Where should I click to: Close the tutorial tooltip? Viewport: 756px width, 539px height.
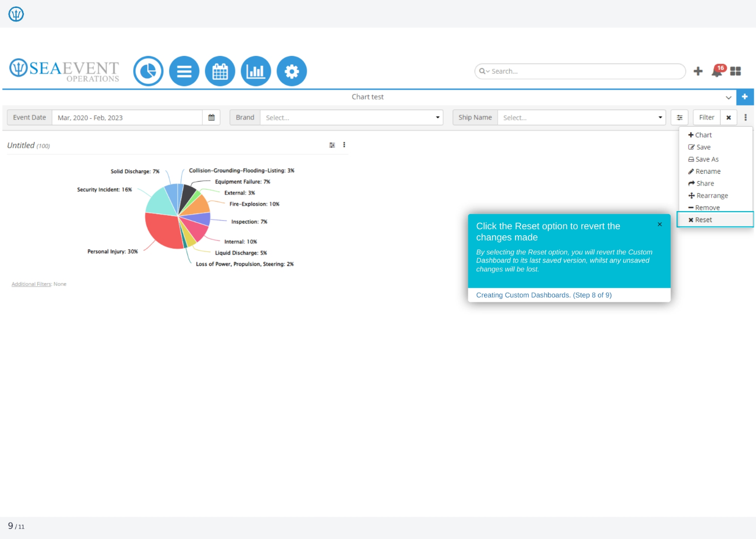click(x=660, y=225)
